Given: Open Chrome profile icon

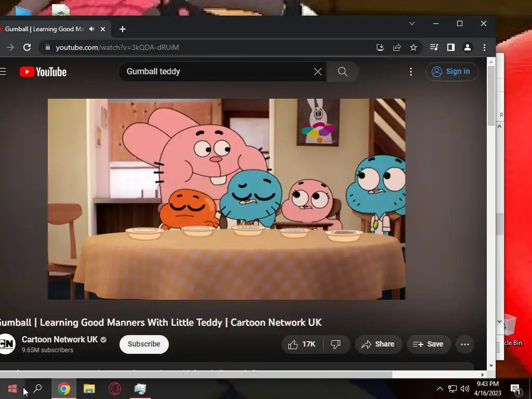Looking at the screenshot, I should coord(467,47).
